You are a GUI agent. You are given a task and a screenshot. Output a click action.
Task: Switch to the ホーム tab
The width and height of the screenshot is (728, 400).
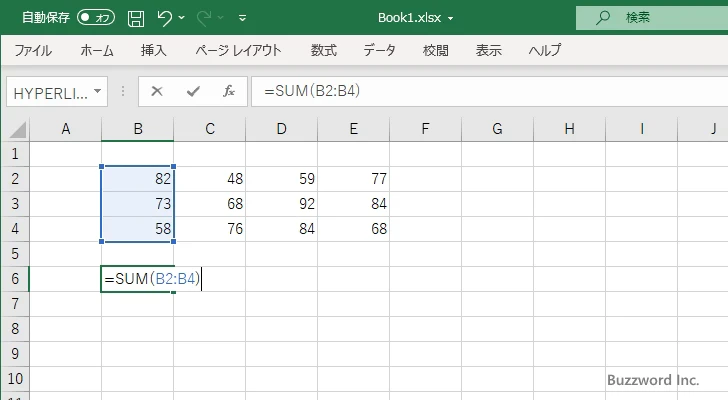coord(97,50)
